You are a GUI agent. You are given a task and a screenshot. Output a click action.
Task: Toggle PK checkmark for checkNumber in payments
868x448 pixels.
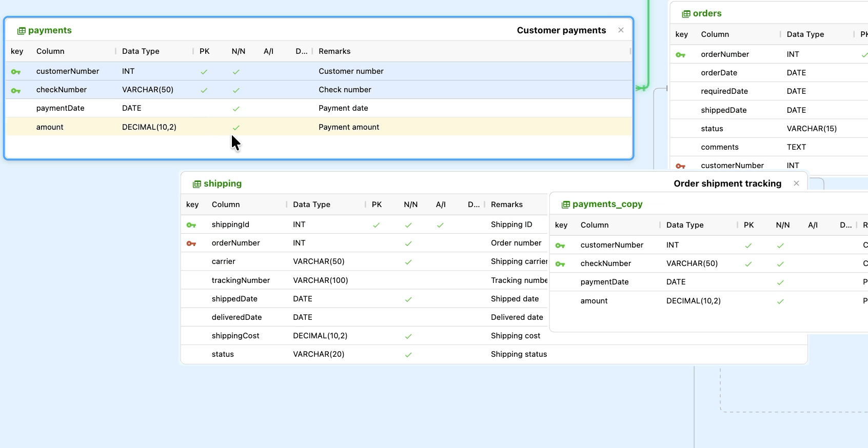tap(204, 90)
